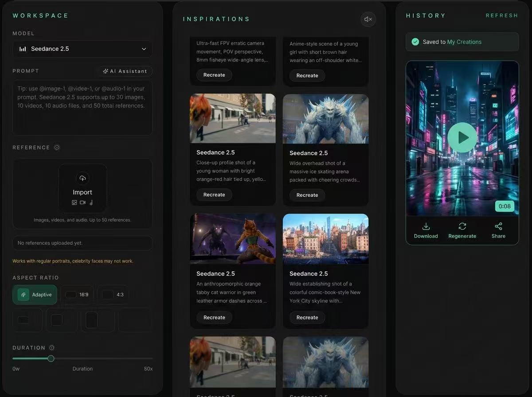Recreate the comic-book New York skyline inspiration
The width and height of the screenshot is (532, 397).
307,317
